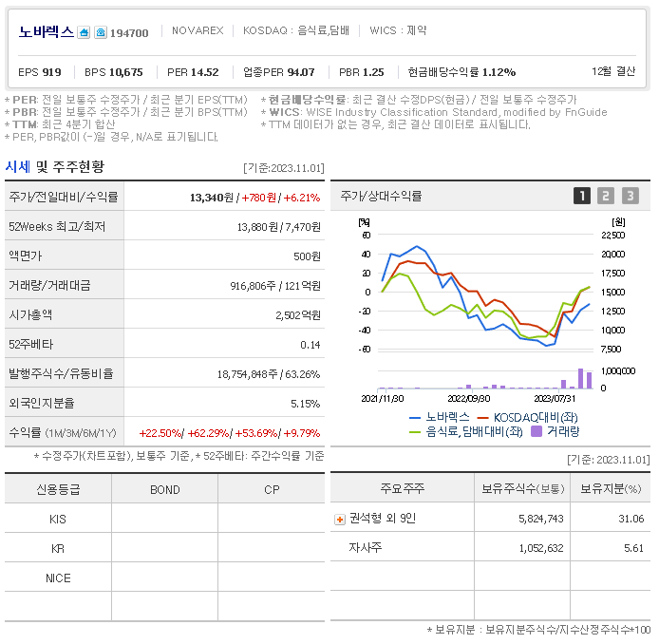The width and height of the screenshot is (659, 644).
Task: Click the 거래량 purple legend entry
Action: point(555,432)
